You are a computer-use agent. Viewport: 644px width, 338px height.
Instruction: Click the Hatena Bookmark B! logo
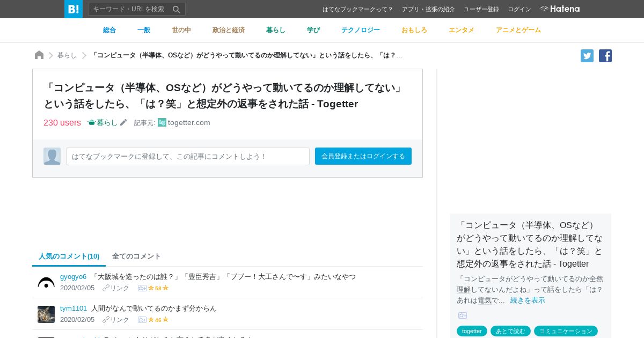point(74,9)
